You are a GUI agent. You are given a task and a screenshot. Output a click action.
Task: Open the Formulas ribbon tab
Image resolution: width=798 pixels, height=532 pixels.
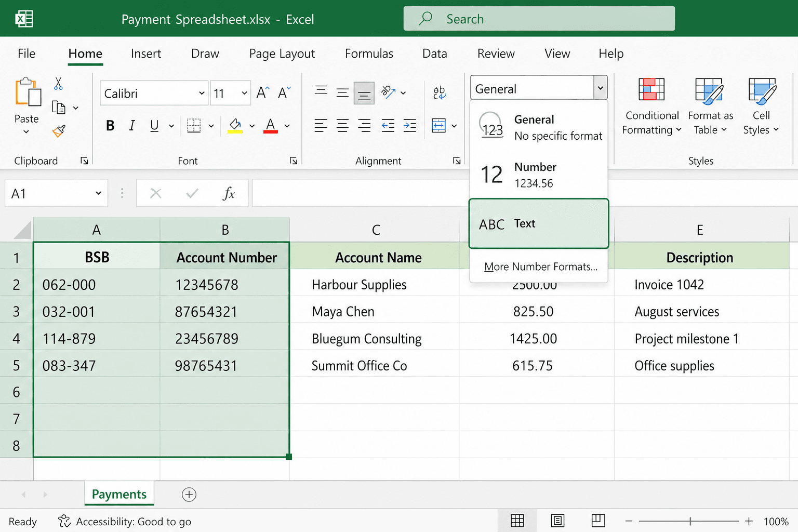pyautogui.click(x=369, y=54)
